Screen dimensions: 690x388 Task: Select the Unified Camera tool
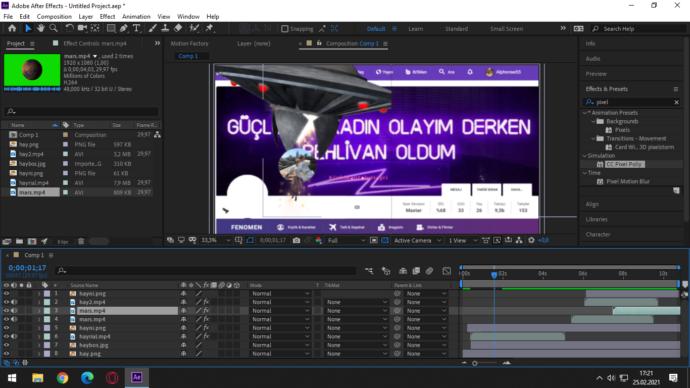[x=82, y=29]
